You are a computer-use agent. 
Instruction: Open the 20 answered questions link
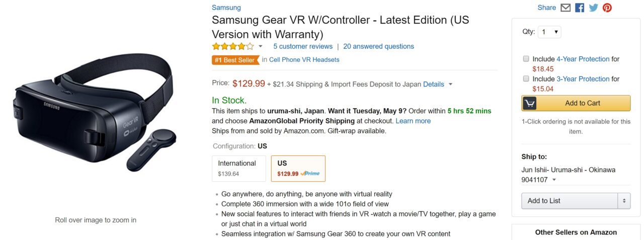tap(378, 46)
